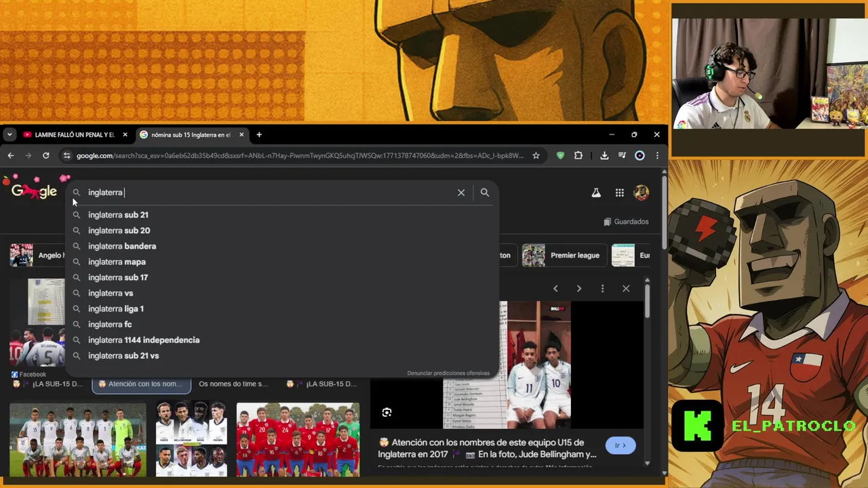The width and height of the screenshot is (868, 488).
Task: Choose suggestion inglaterra sub 21
Action: coord(281,215)
